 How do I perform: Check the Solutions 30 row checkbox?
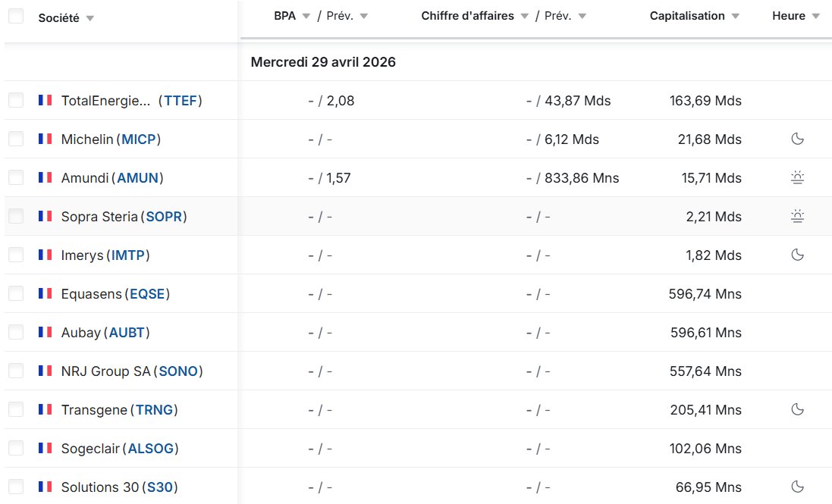(x=16, y=487)
